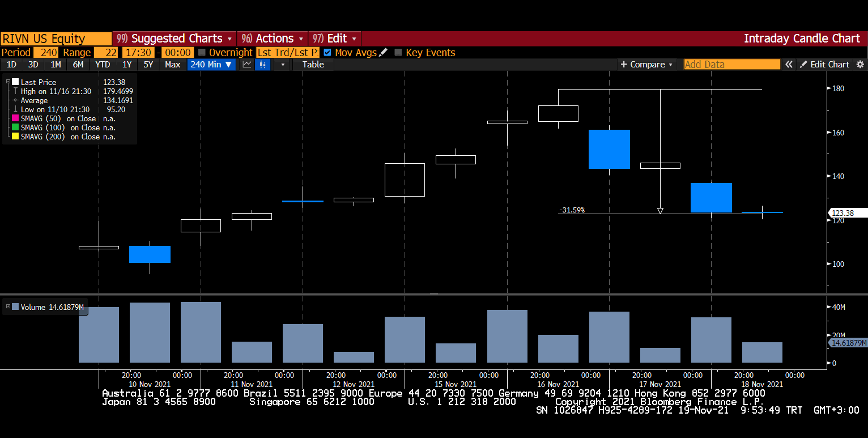Click the Low marker icon in legend
Image resolution: width=868 pixels, height=438 pixels.
click(15, 109)
